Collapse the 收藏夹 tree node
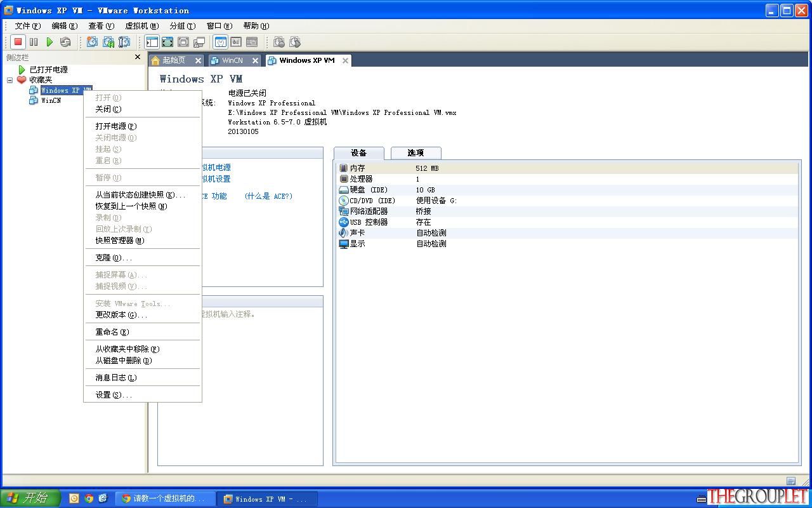Image resolution: width=812 pixels, height=508 pixels. (x=10, y=80)
